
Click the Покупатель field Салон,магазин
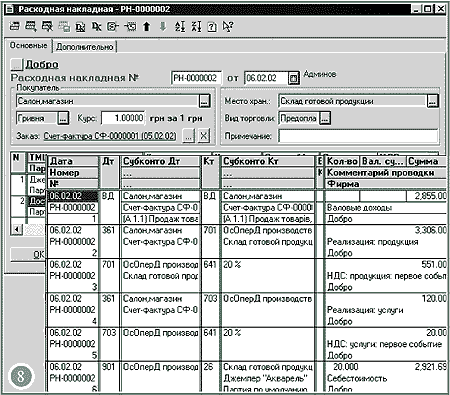point(107,101)
